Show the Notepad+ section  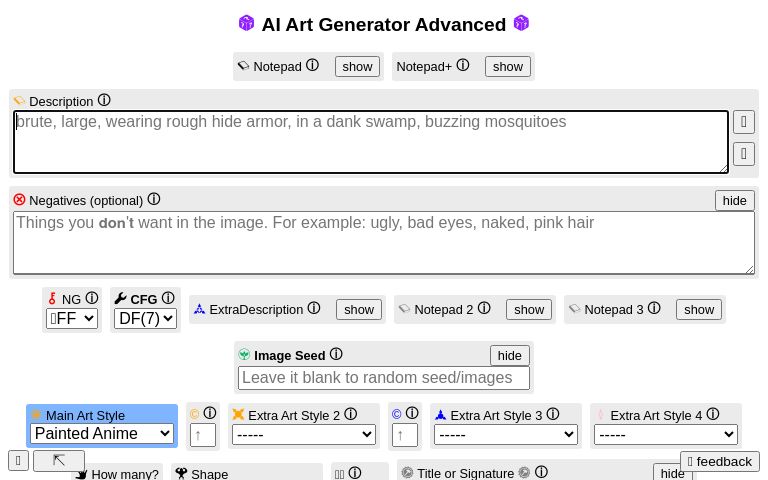507,67
